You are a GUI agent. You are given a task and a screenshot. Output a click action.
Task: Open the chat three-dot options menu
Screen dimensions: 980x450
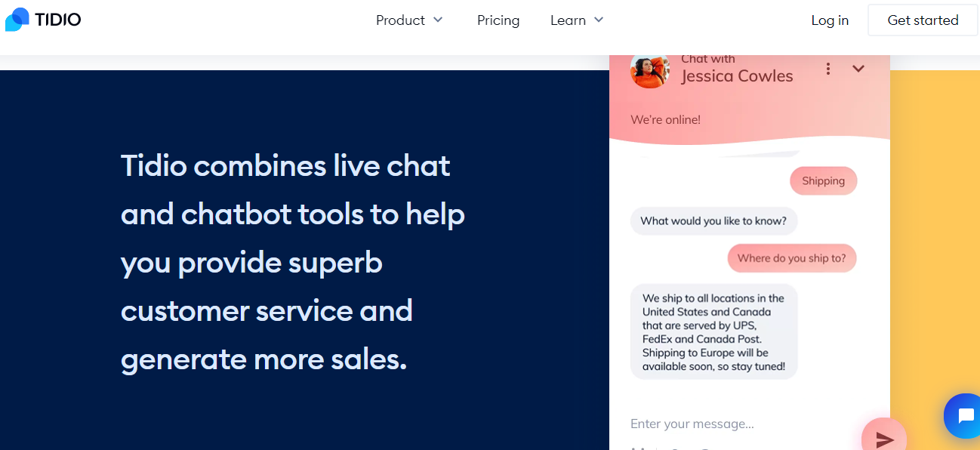[x=828, y=68]
